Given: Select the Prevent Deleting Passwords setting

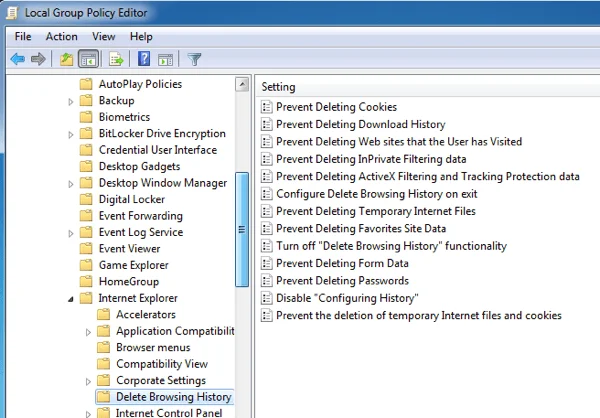Looking at the screenshot, I should pyautogui.click(x=341, y=281).
